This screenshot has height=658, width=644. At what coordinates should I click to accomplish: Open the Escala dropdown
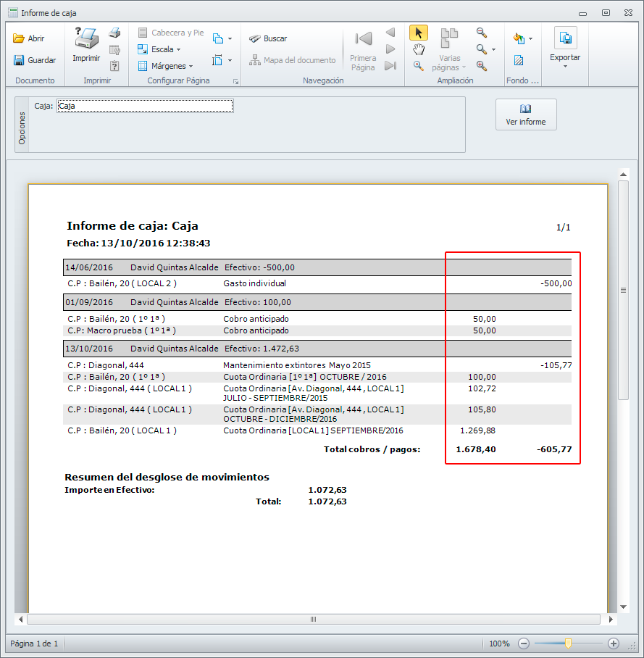pos(162,49)
